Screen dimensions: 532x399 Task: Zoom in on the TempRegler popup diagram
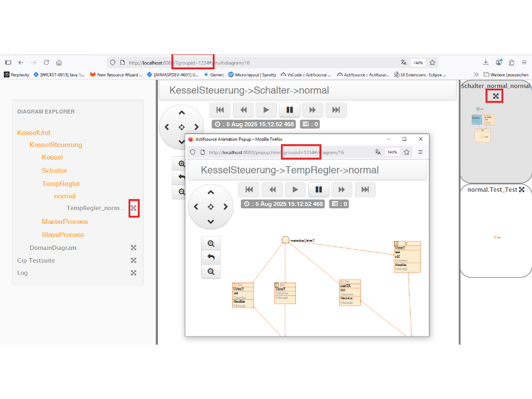[x=211, y=243]
